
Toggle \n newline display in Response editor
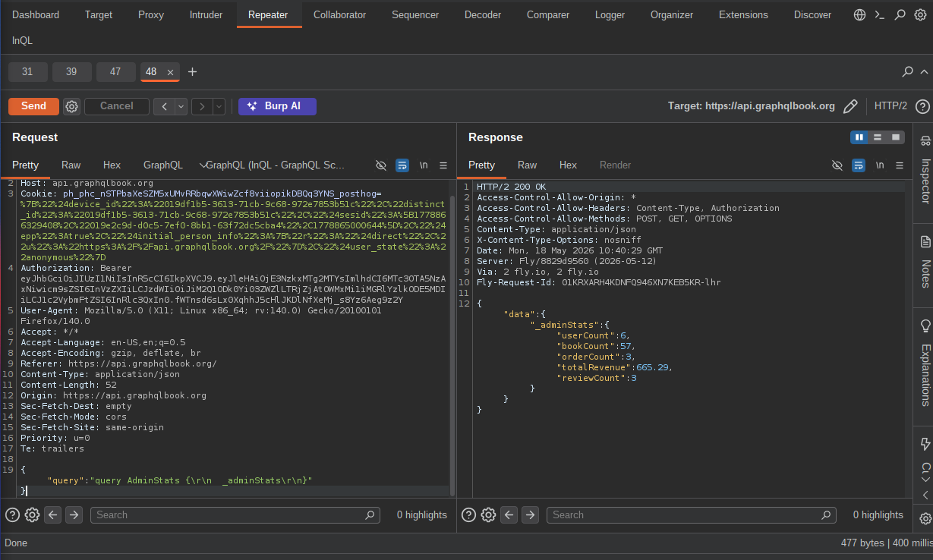(880, 165)
